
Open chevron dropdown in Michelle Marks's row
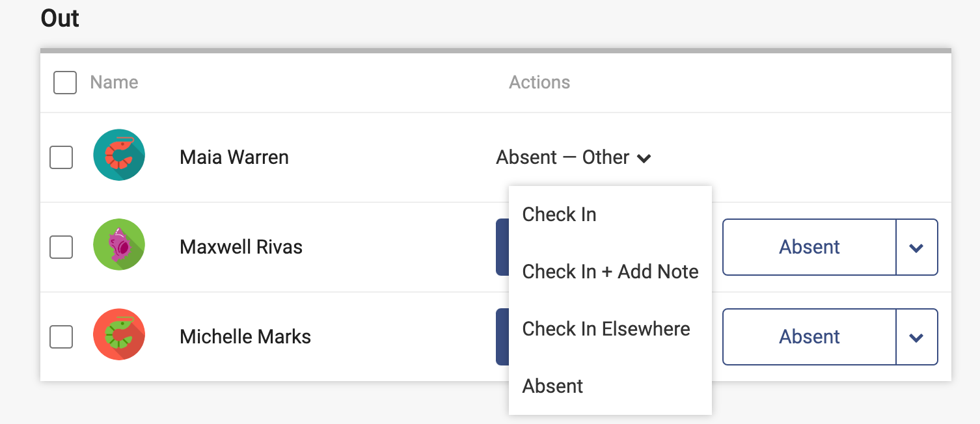click(917, 337)
